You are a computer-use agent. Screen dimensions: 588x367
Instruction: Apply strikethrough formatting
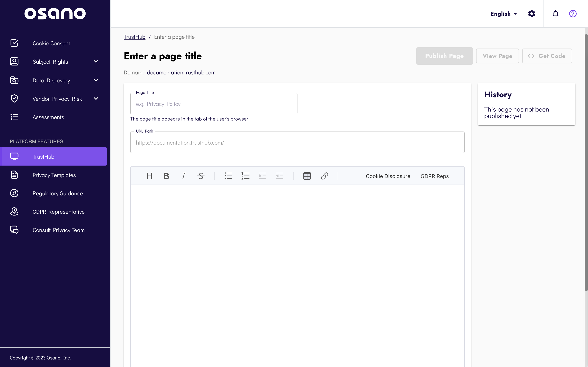point(201,176)
